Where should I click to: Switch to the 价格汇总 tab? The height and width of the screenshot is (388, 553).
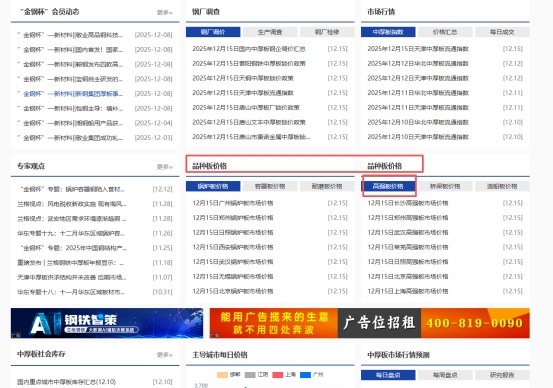pyautogui.click(x=445, y=32)
